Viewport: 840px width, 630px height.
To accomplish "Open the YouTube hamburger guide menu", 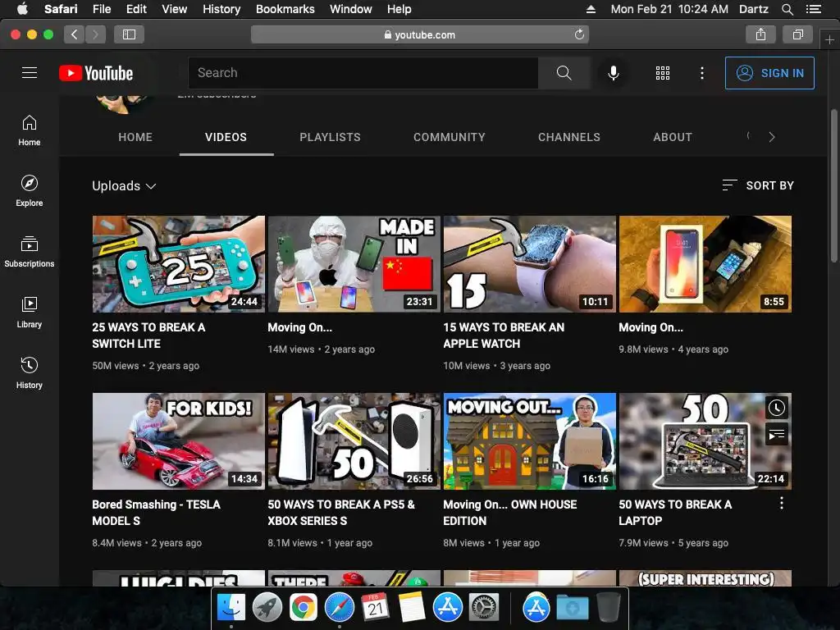I will coord(30,73).
